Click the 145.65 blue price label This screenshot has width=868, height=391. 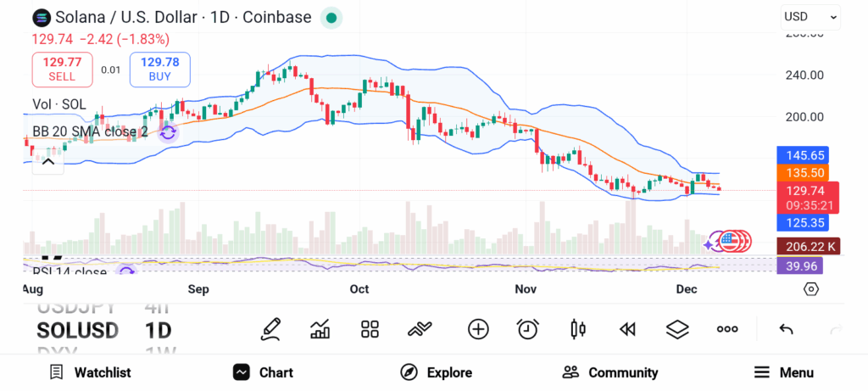802,155
